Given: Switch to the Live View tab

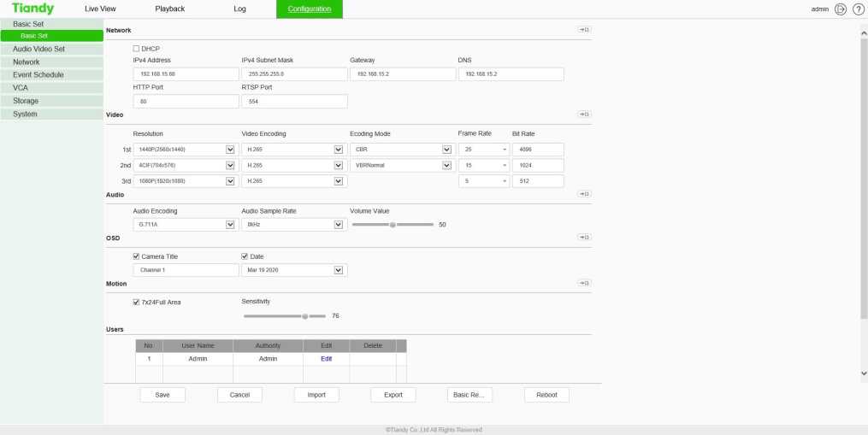Looking at the screenshot, I should 100,9.
